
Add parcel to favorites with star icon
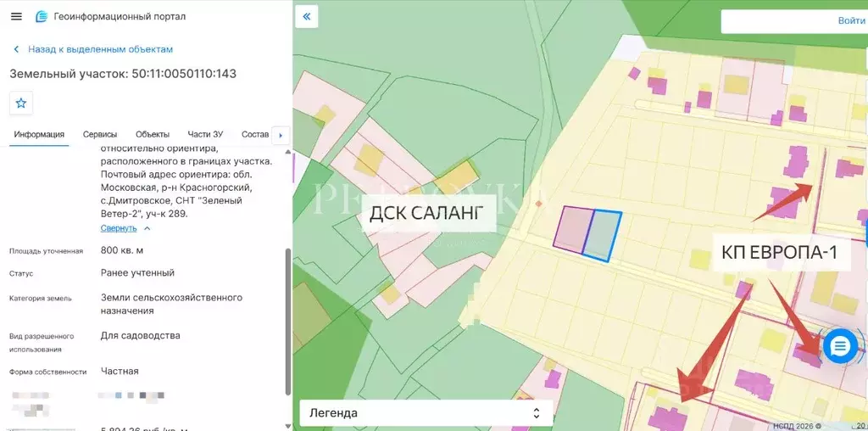(x=21, y=103)
